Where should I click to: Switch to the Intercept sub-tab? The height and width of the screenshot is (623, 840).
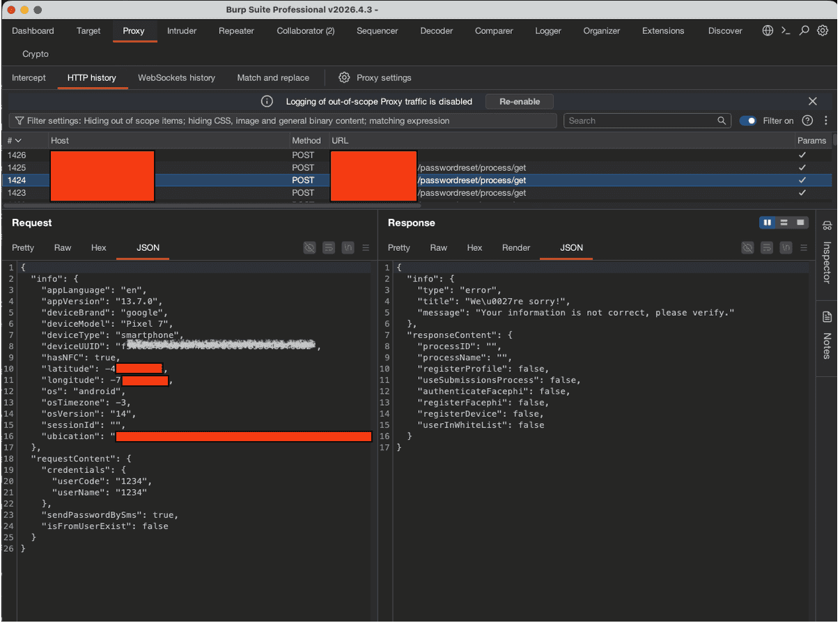click(29, 77)
